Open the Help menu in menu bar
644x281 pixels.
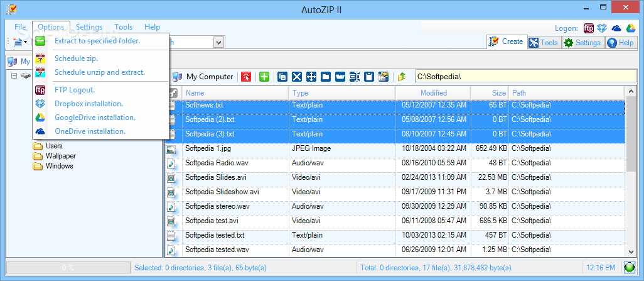(x=153, y=27)
